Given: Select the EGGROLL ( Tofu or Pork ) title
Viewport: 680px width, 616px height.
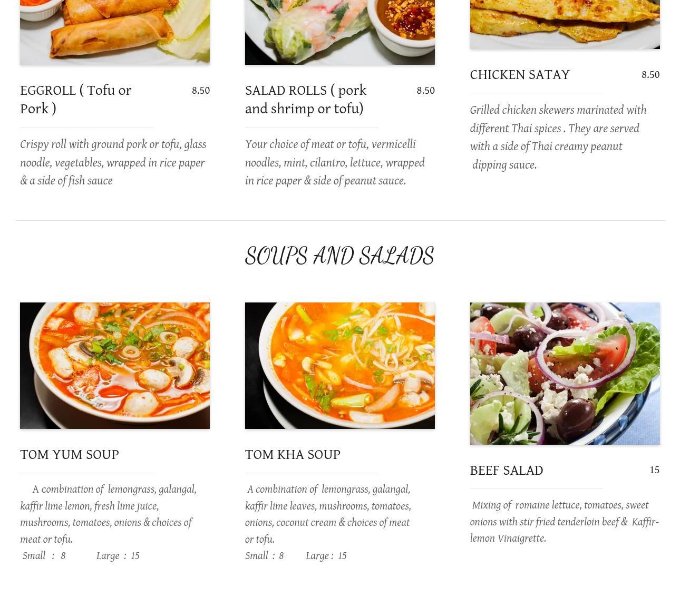Looking at the screenshot, I should tap(76, 100).
